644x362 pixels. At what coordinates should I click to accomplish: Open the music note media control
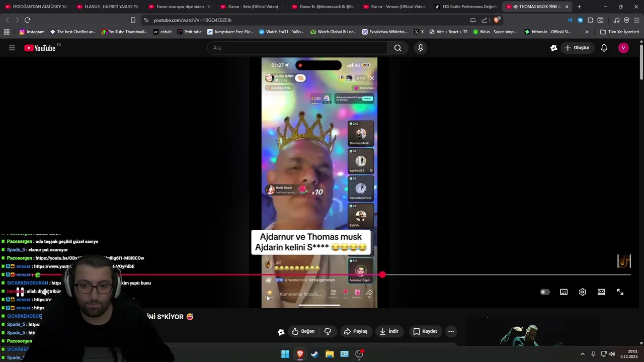616,20
